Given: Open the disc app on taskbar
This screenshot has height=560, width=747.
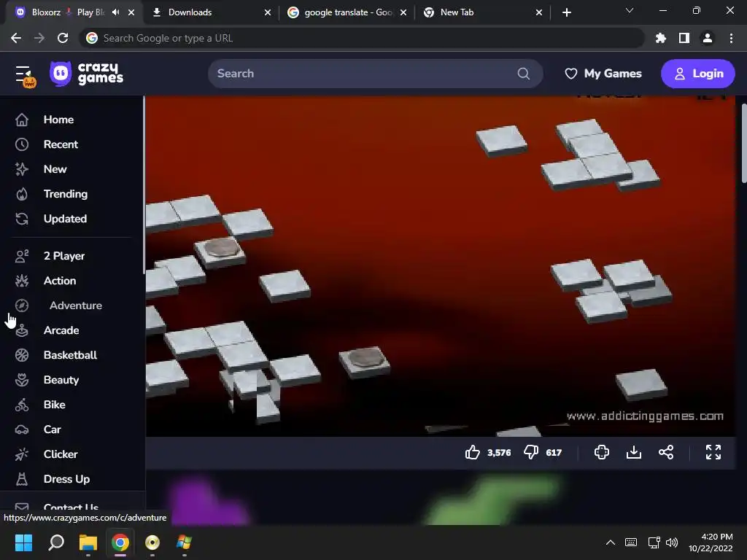Looking at the screenshot, I should click(x=152, y=542).
